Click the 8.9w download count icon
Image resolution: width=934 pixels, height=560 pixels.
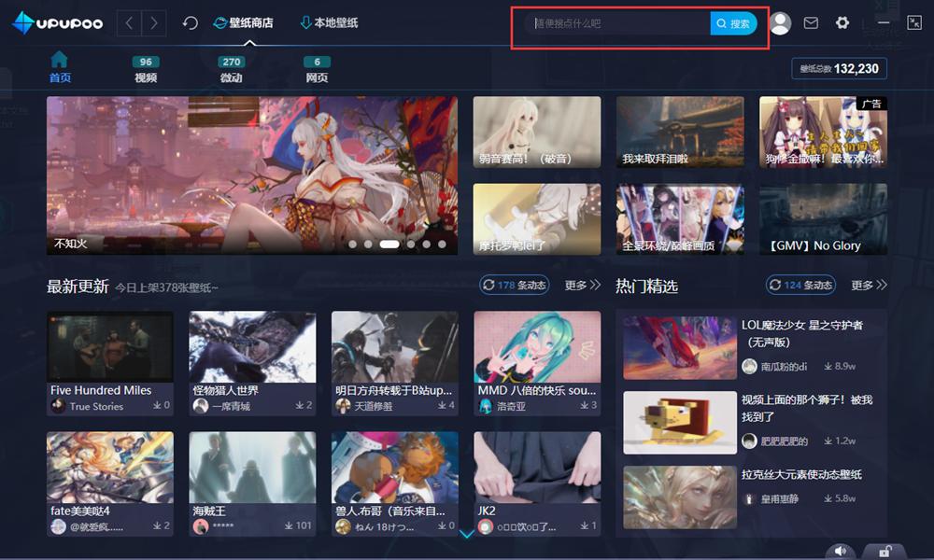[828, 366]
